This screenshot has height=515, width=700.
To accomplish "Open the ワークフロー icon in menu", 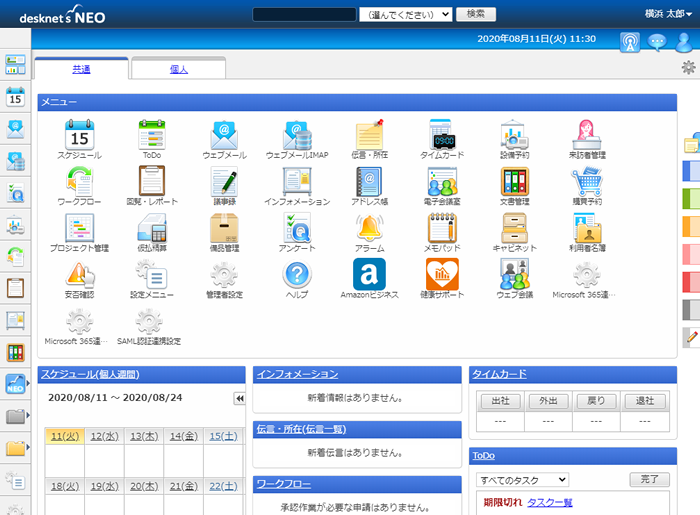I will point(79,182).
